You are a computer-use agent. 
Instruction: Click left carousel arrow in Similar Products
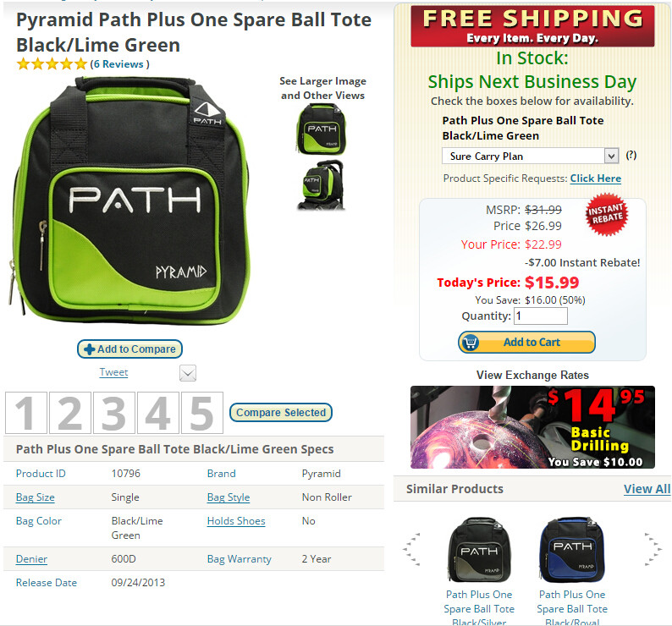pos(412,550)
